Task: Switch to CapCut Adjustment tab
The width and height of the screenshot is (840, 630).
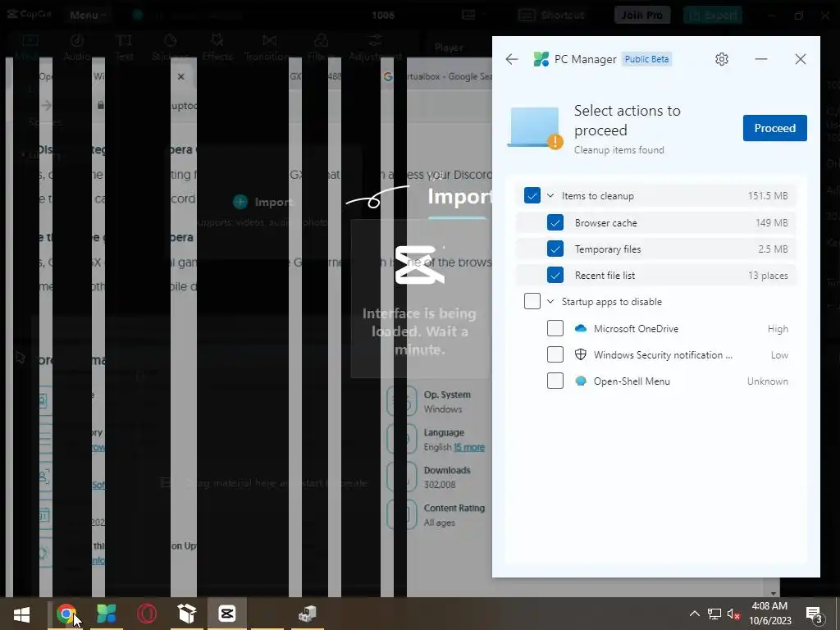Action: coord(374,47)
